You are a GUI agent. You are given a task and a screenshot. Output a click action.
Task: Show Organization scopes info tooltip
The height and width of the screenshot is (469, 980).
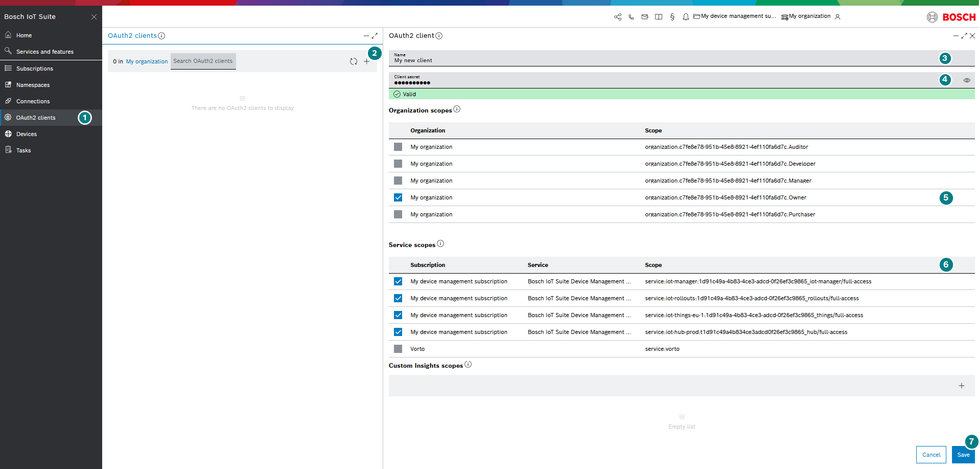point(457,109)
